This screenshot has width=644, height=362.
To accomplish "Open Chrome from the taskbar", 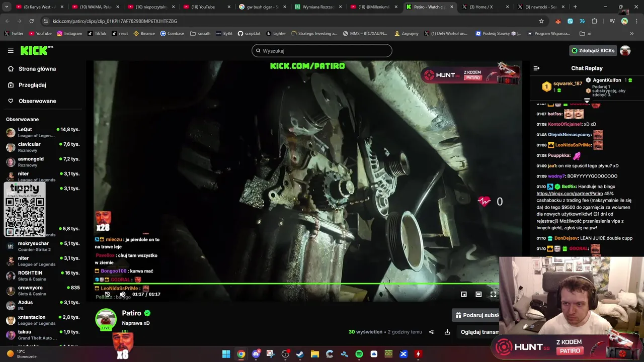I will click(241, 354).
